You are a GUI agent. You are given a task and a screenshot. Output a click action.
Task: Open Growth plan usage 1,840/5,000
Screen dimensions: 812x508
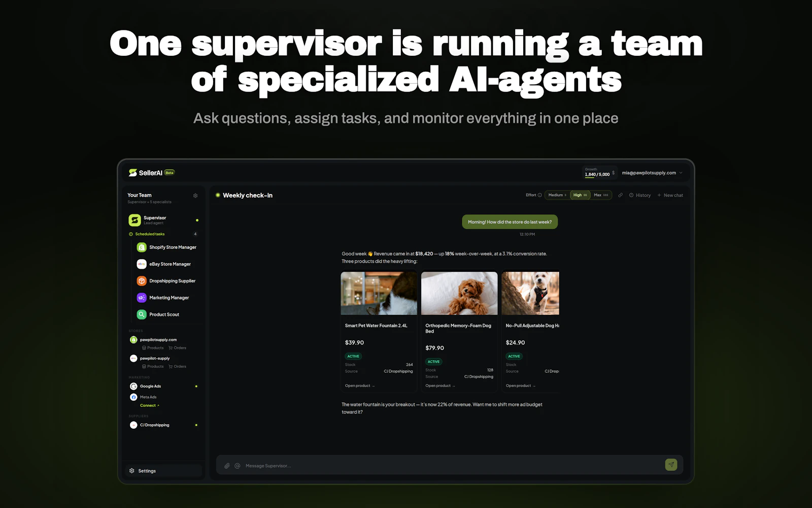[599, 173]
